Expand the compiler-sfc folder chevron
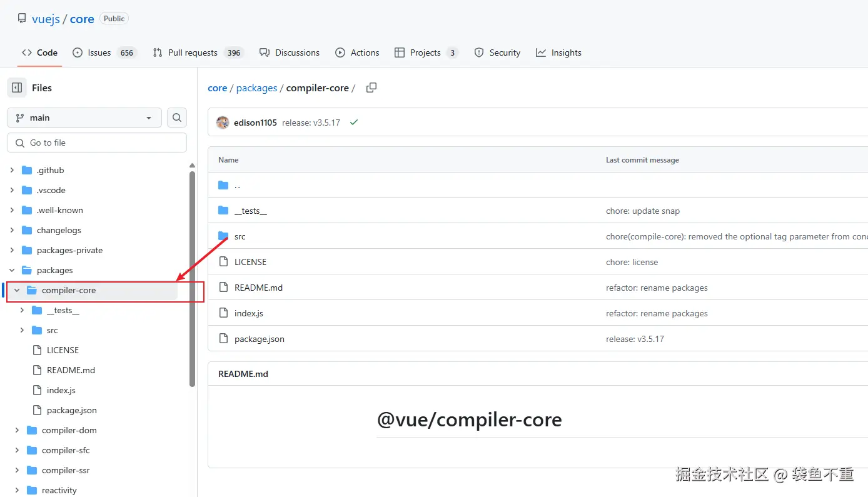868x497 pixels. (17, 450)
